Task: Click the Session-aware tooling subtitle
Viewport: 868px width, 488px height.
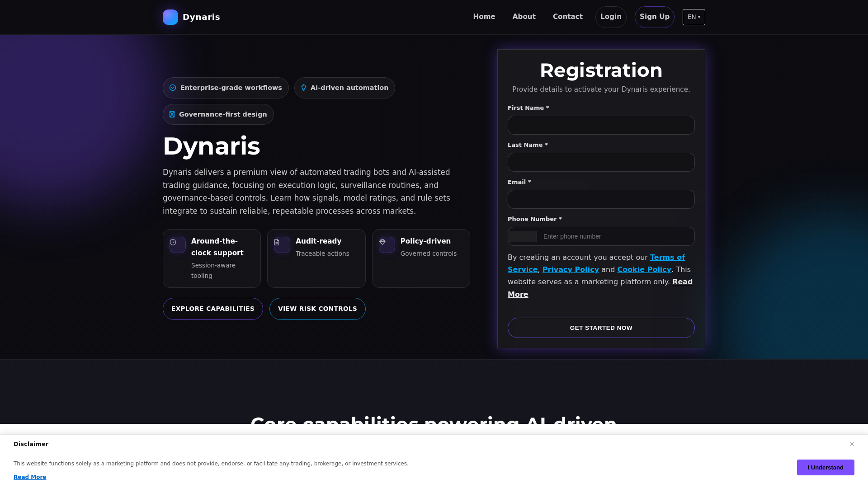Action: [213, 270]
